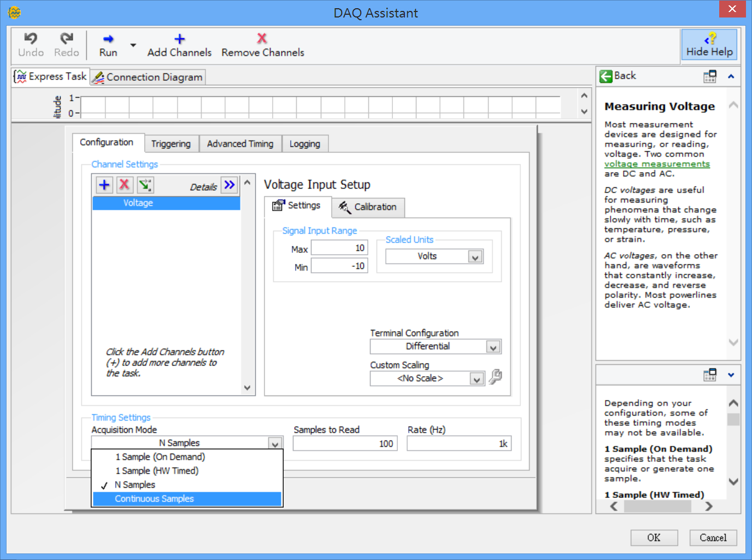Open the custom scale editor via the wrench icon
752x560 pixels.
tap(495, 377)
